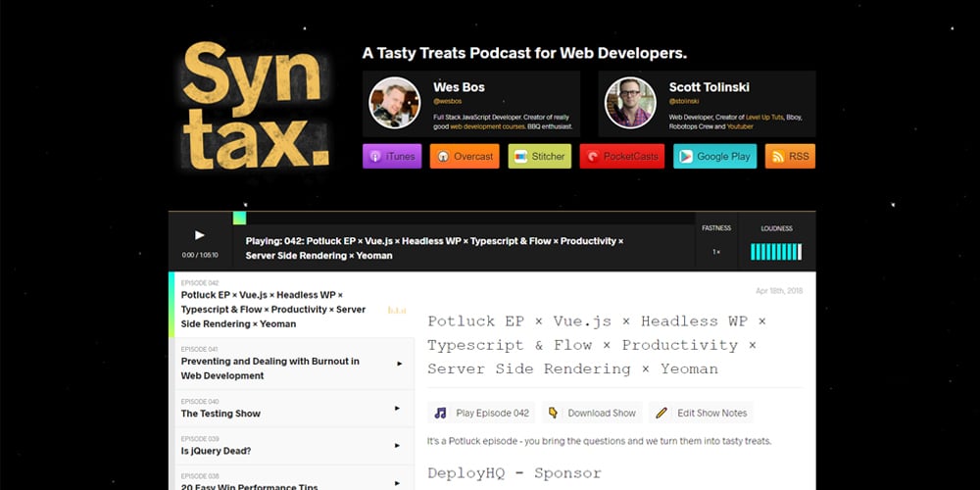
Task: Adjust the Loudness volume bars
Action: 775,252
